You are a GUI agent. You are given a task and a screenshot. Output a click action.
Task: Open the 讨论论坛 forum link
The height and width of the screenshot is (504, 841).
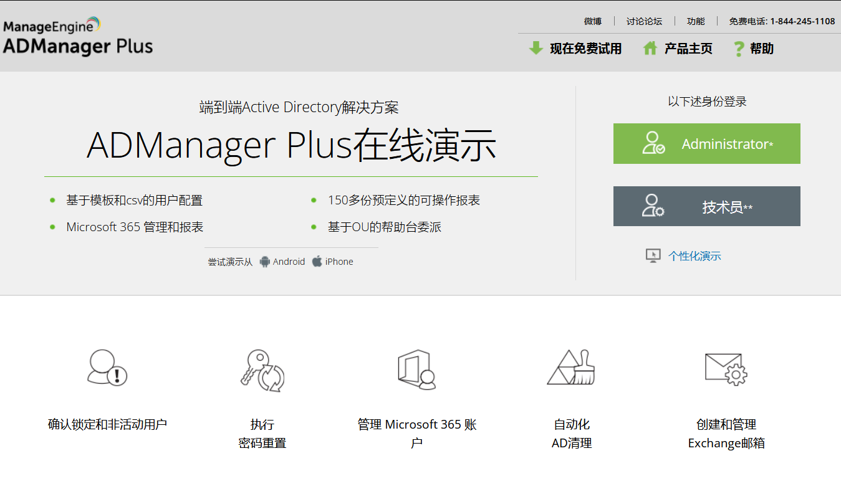pyautogui.click(x=644, y=21)
